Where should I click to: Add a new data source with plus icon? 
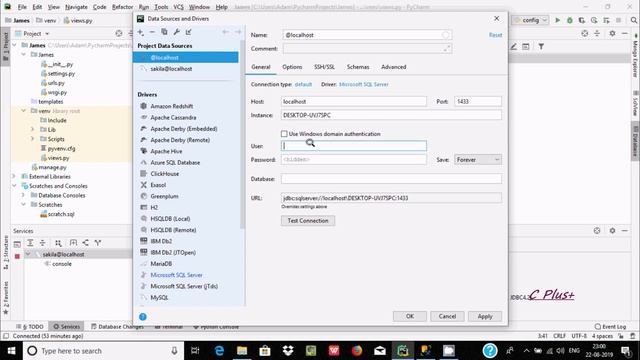click(x=141, y=32)
